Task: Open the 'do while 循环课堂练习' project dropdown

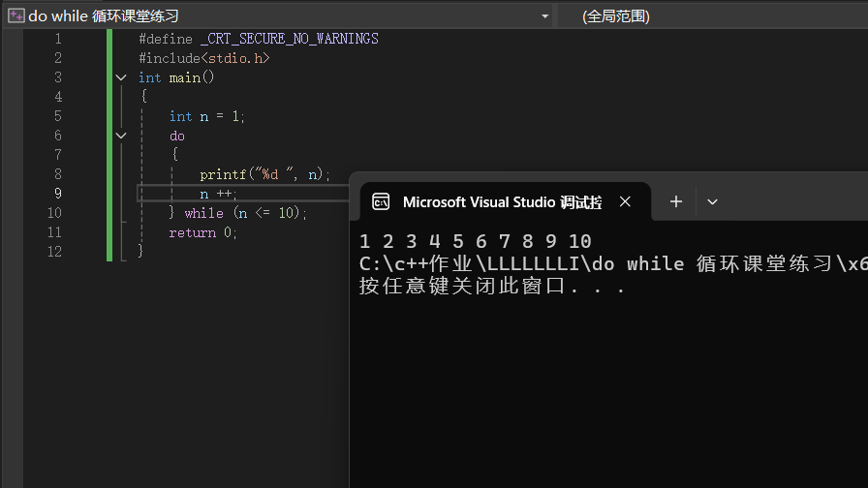Action: pos(544,16)
